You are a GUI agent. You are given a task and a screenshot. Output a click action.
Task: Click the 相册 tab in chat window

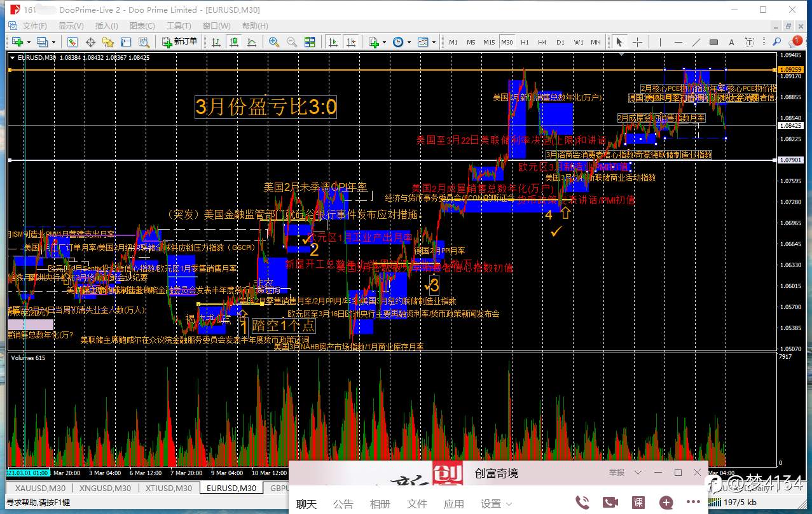pos(380,504)
